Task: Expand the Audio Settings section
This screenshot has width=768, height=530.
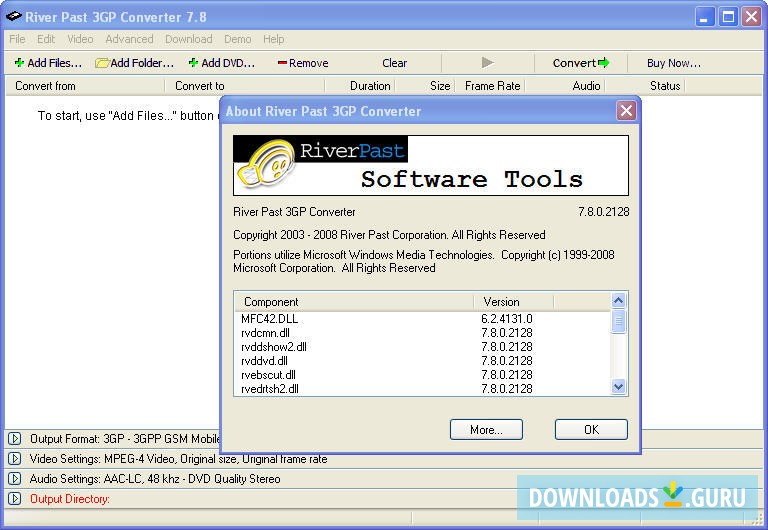Action: coord(14,479)
